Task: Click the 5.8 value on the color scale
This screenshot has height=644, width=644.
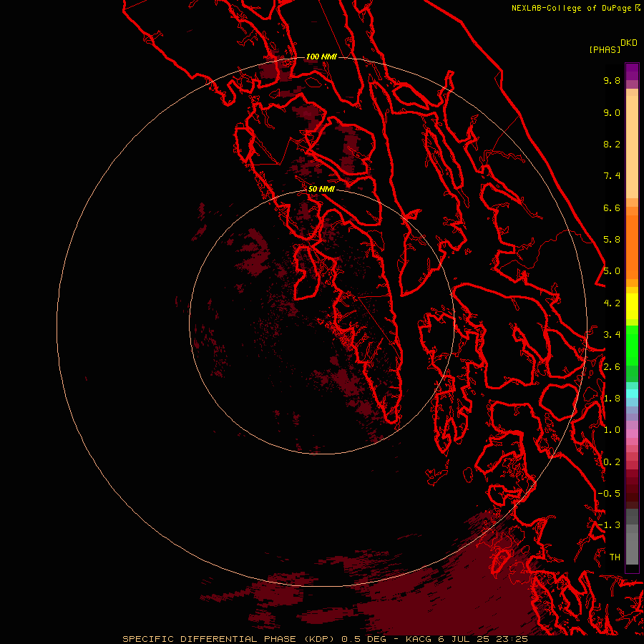Action: 612,240
